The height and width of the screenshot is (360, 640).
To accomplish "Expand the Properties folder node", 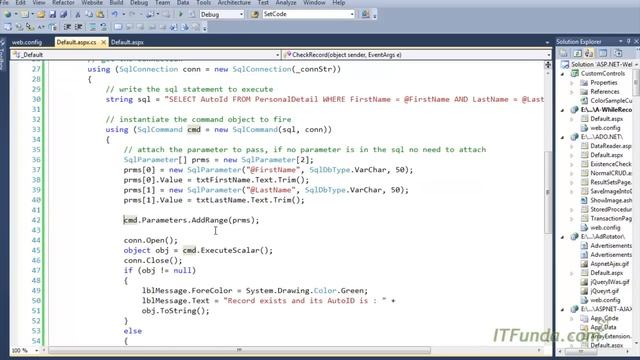I will 572,83.
